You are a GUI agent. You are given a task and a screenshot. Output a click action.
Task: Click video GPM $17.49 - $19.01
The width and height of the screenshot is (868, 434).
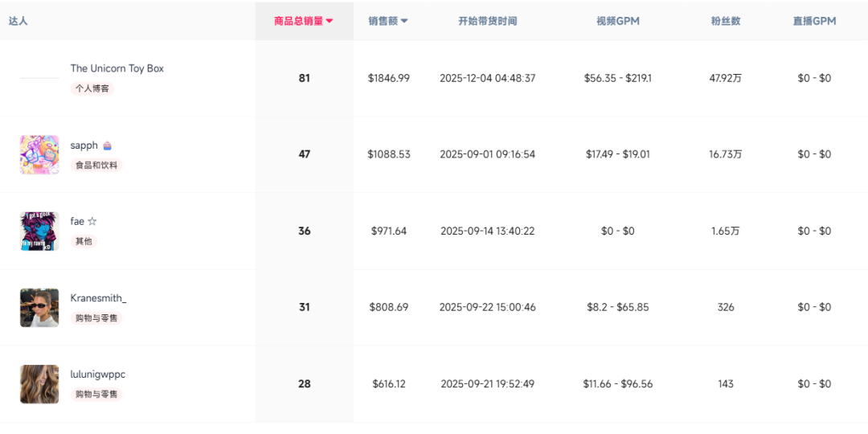point(618,154)
